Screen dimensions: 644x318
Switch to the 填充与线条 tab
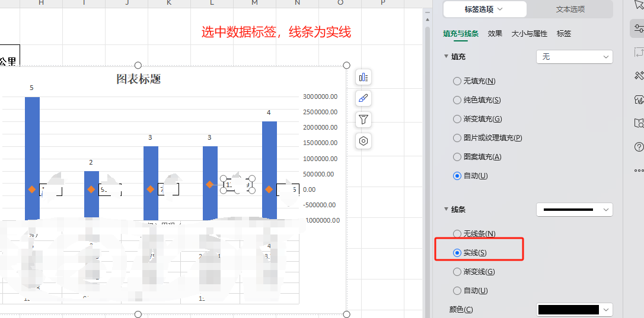[461, 34]
